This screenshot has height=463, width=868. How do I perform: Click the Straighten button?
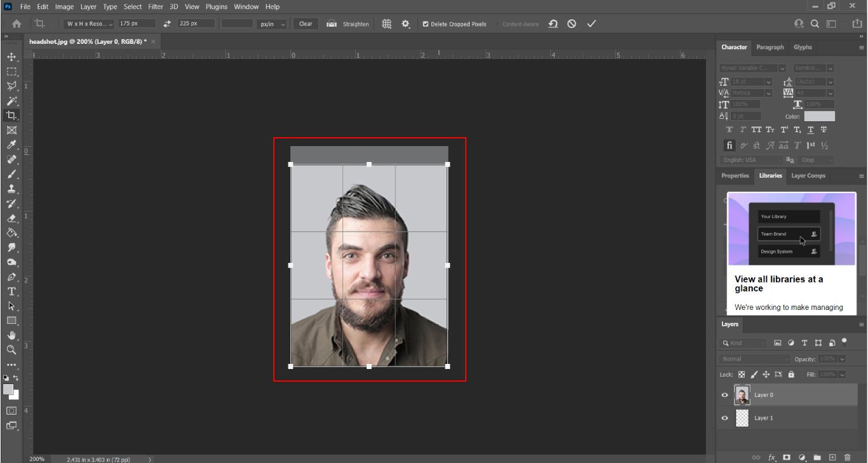tap(348, 23)
